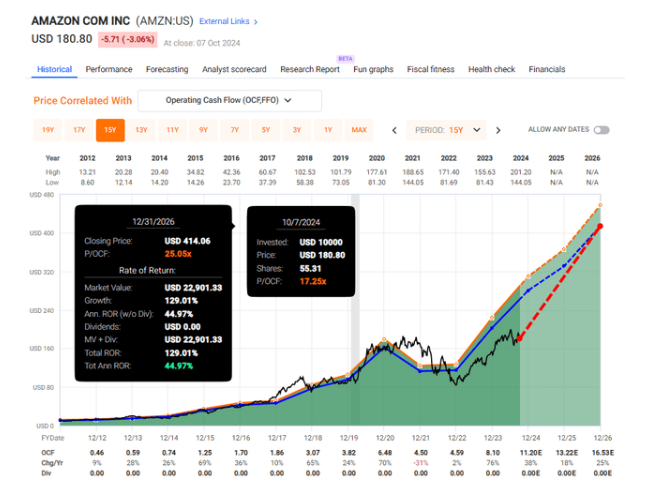This screenshot has height=484, width=663.
Task: Open the Performance tab
Action: (x=109, y=69)
